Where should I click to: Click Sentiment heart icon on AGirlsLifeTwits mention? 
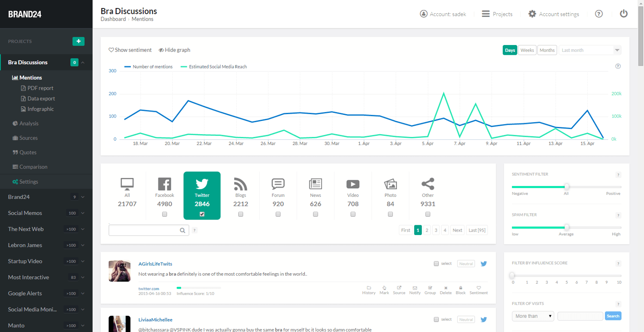coord(479,288)
